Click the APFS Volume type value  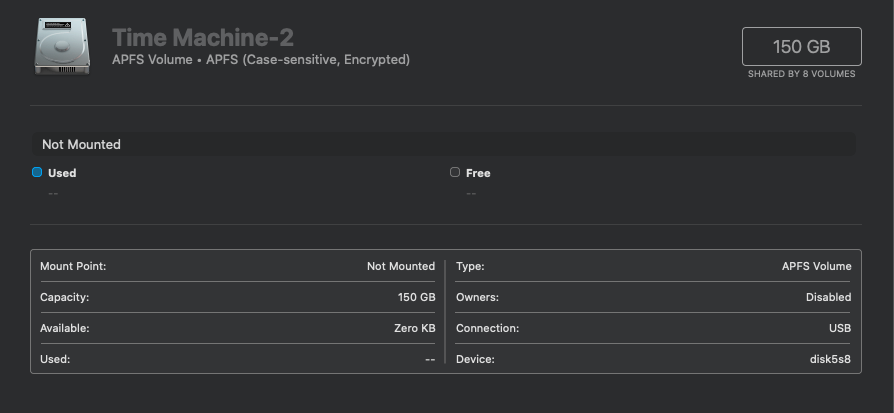(816, 266)
